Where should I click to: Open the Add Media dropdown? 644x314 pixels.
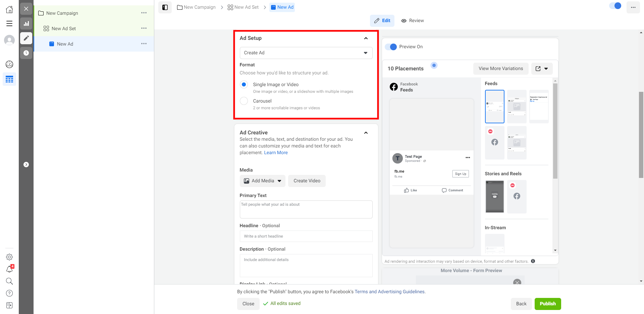click(x=263, y=181)
